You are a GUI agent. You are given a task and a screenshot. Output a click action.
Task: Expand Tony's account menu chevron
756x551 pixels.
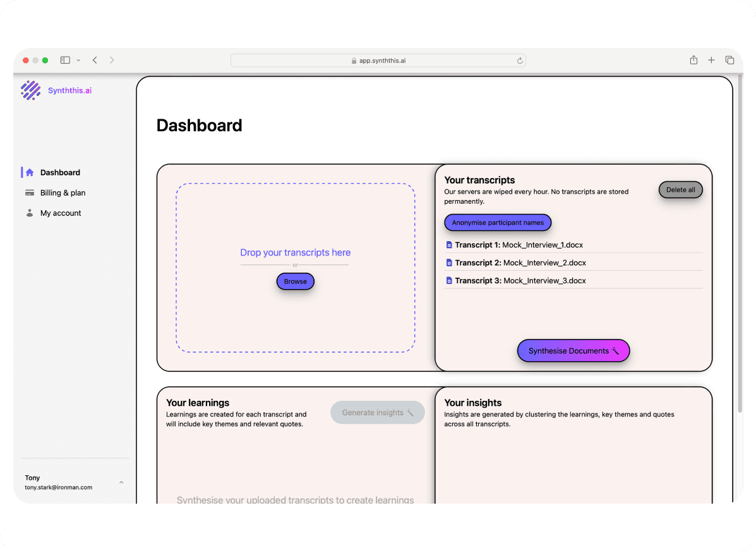pyautogui.click(x=121, y=483)
